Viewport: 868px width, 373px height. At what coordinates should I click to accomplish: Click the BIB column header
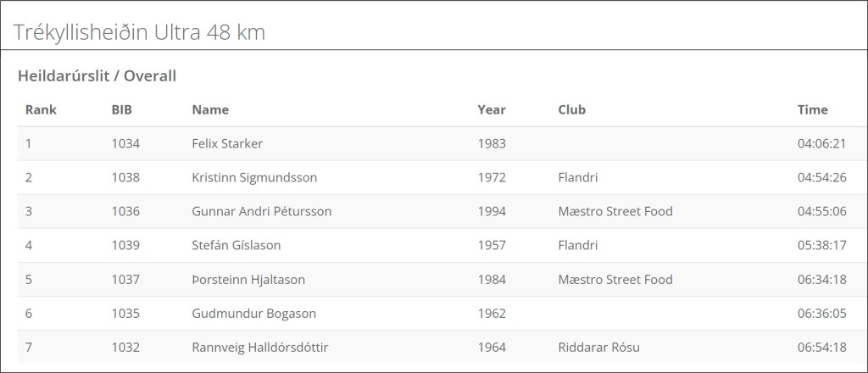pos(122,109)
